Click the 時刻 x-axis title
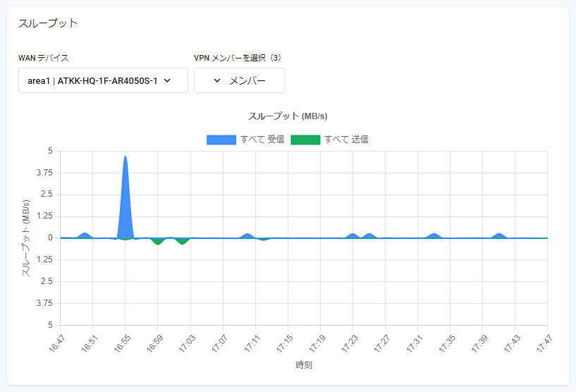 click(304, 365)
